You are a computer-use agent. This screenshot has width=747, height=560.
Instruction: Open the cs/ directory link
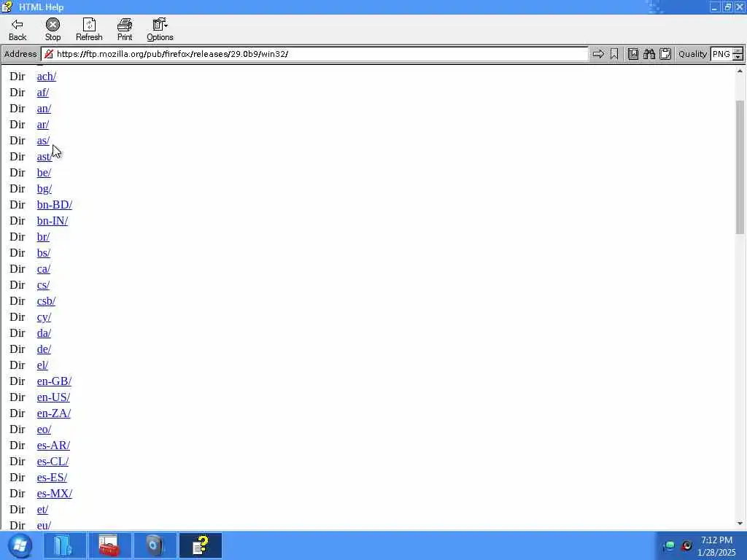pos(43,285)
